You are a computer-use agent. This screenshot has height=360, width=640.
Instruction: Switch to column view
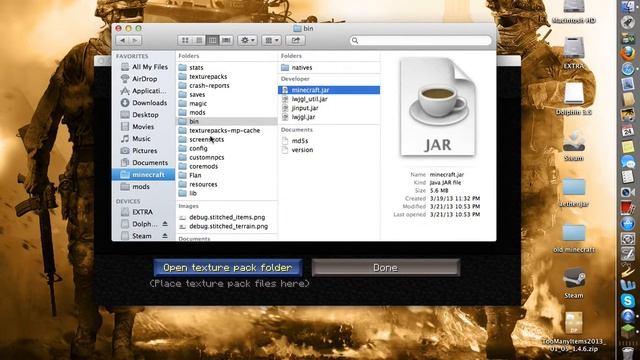pos(212,40)
